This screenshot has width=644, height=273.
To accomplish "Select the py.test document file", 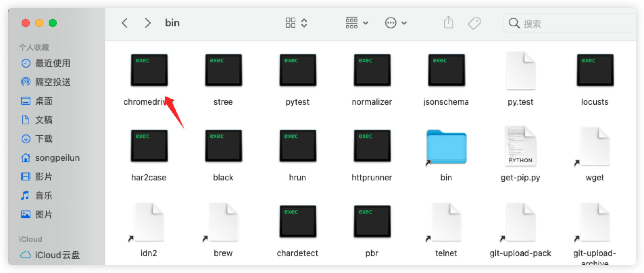I will click(x=521, y=71).
